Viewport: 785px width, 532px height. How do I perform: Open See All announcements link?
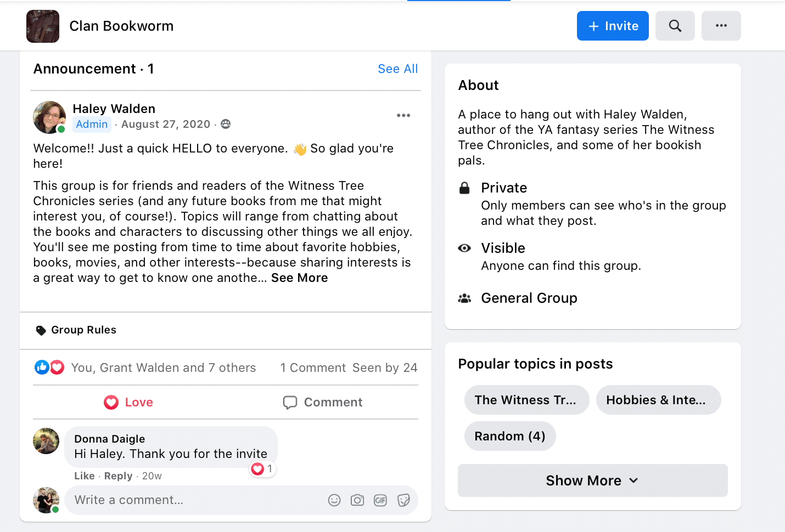pyautogui.click(x=398, y=69)
